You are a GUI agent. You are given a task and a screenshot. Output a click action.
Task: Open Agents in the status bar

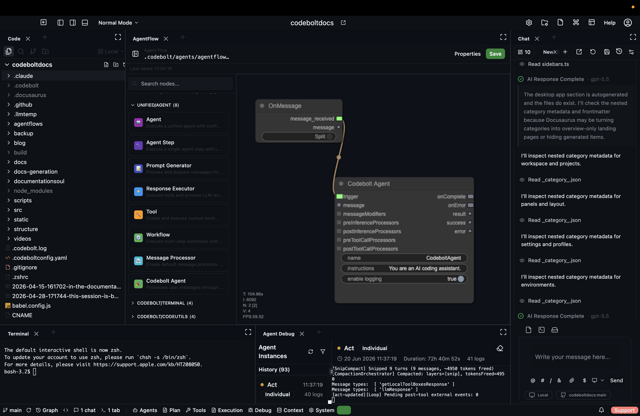coord(145,410)
